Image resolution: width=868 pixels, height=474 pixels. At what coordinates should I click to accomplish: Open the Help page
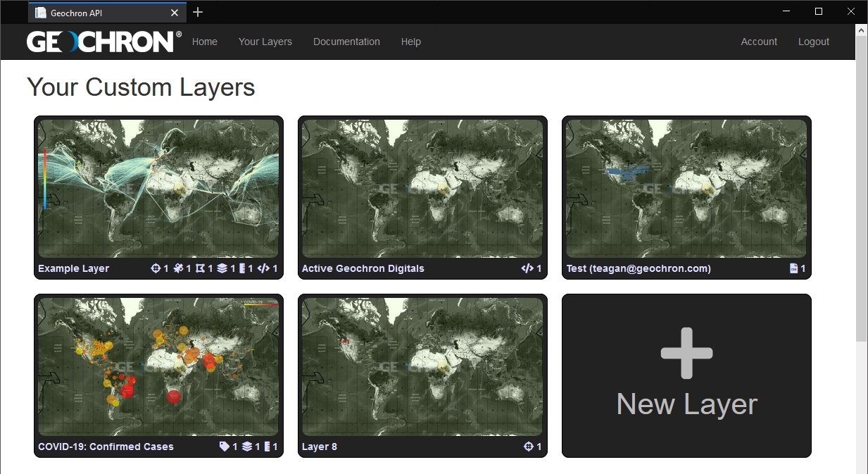click(411, 42)
